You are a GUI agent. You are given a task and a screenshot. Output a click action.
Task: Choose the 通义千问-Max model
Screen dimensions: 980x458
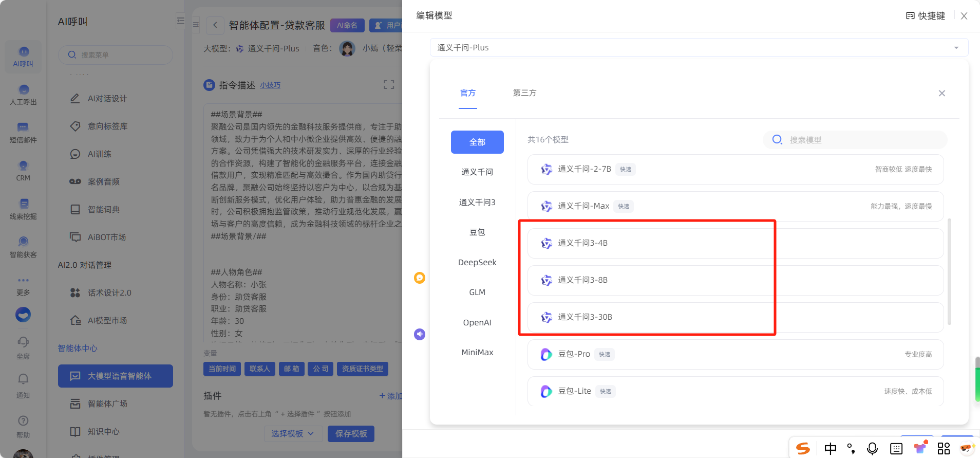pyautogui.click(x=736, y=206)
